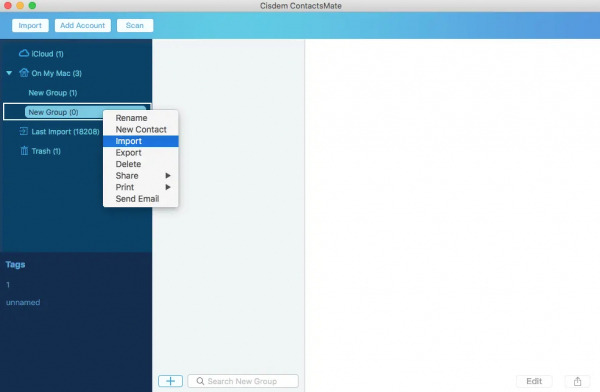Expand the Print submenu arrow

tap(168, 187)
